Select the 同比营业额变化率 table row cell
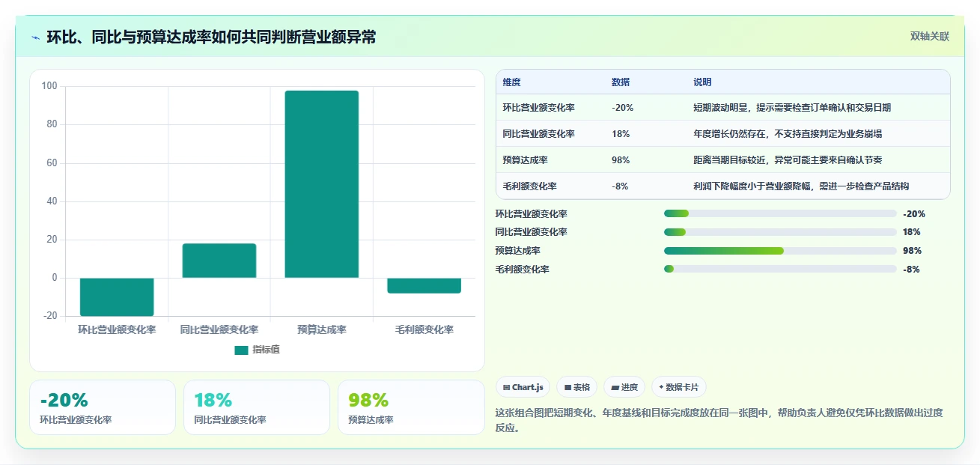Screen dimensions: 980x465 pyautogui.click(x=539, y=134)
